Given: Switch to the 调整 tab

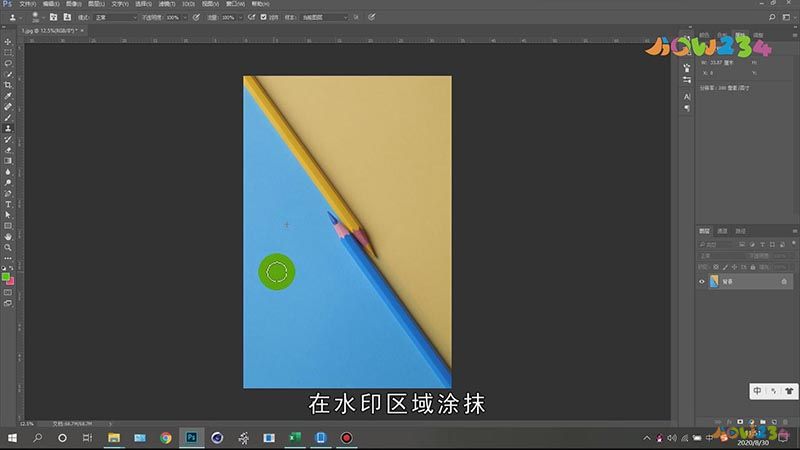Looking at the screenshot, I should 758,35.
